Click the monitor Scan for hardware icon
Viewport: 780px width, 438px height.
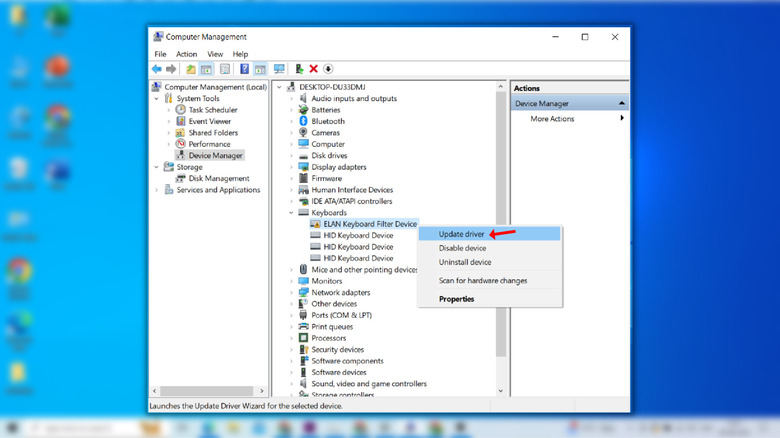279,69
